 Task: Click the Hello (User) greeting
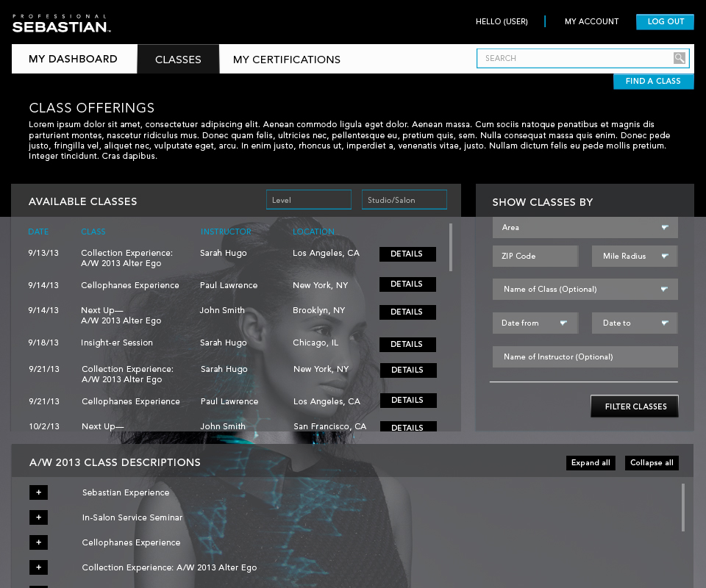502,21
